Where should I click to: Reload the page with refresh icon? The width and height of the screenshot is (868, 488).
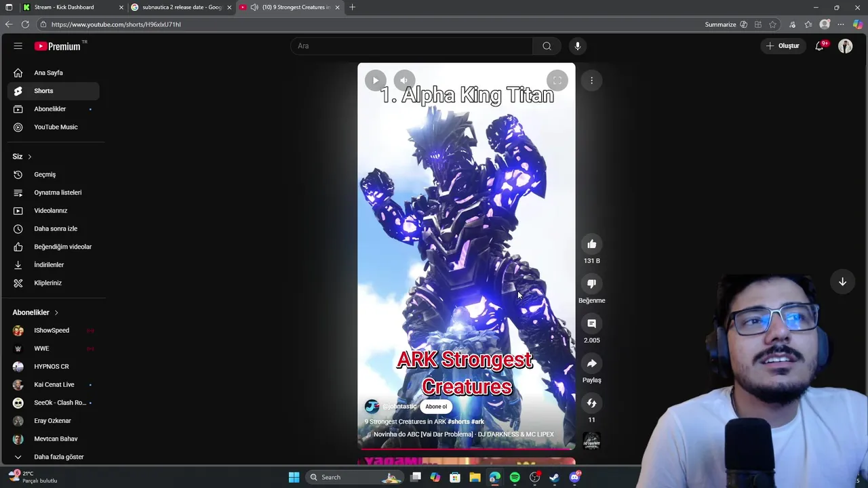(x=25, y=24)
